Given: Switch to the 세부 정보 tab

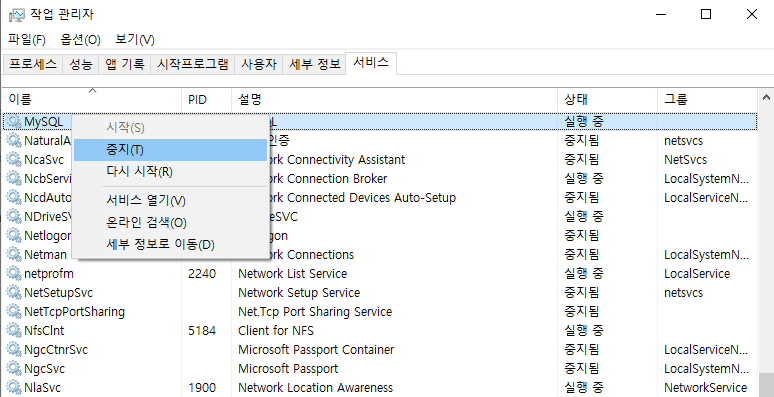Looking at the screenshot, I should [x=314, y=64].
